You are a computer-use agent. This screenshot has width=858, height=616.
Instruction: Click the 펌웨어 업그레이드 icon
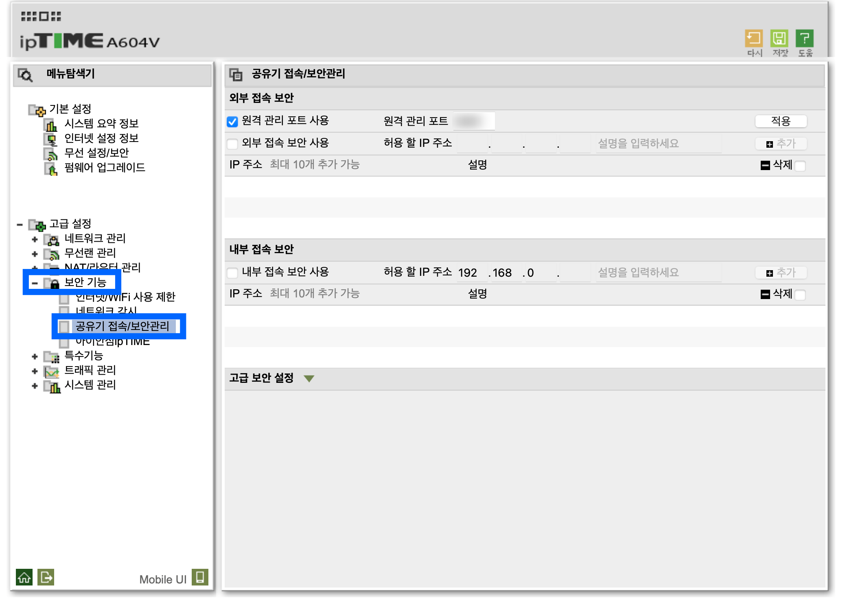click(51, 168)
